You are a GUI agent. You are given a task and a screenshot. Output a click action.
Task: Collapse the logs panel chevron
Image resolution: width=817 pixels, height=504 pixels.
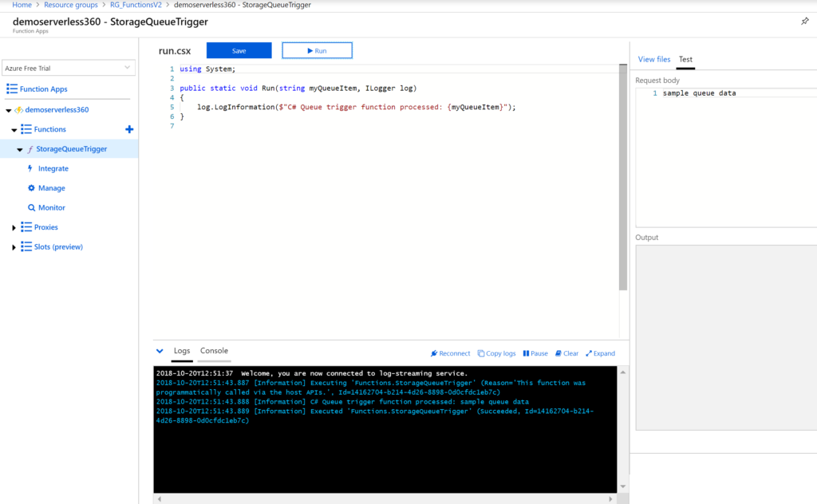(160, 351)
